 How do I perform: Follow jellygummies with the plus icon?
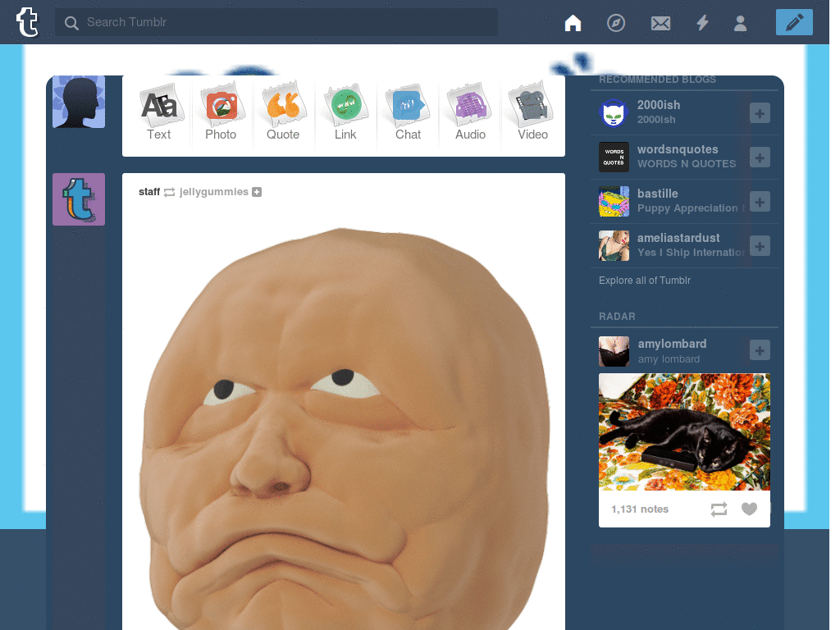pyautogui.click(x=257, y=192)
